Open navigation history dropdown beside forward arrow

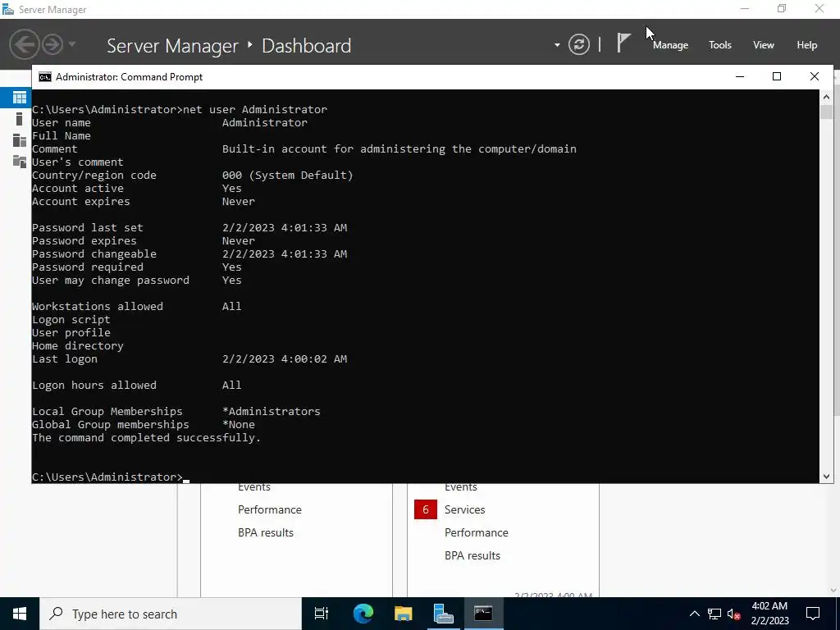tap(72, 44)
